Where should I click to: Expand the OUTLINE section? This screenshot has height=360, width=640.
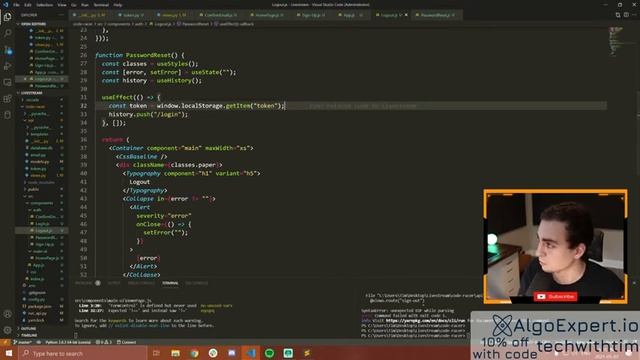[x=28, y=328]
